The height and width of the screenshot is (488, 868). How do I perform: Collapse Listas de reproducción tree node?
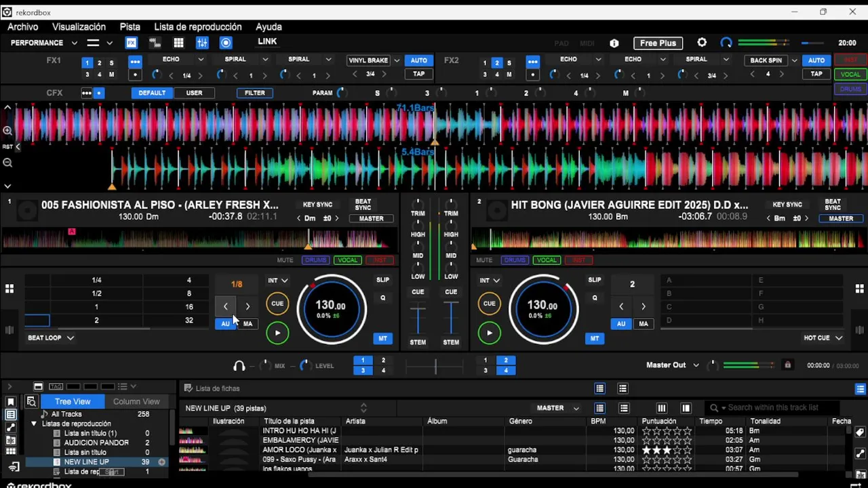(x=33, y=424)
